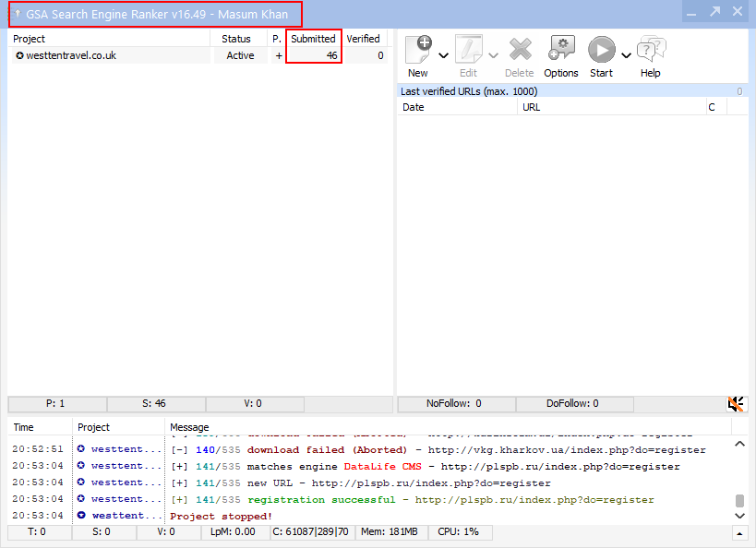Click the LpM: 0.00 status cell

(x=234, y=532)
